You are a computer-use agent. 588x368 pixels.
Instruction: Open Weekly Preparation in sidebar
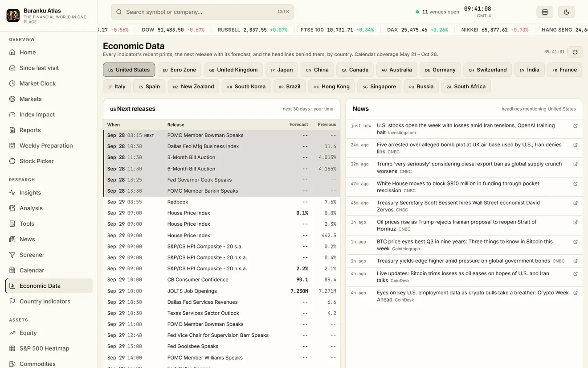click(x=49, y=145)
